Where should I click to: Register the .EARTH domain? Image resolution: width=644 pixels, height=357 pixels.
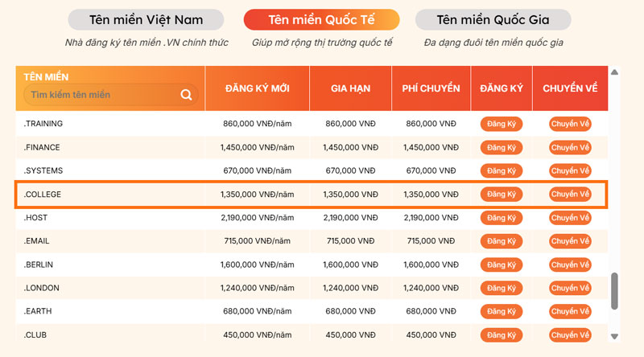point(502,311)
